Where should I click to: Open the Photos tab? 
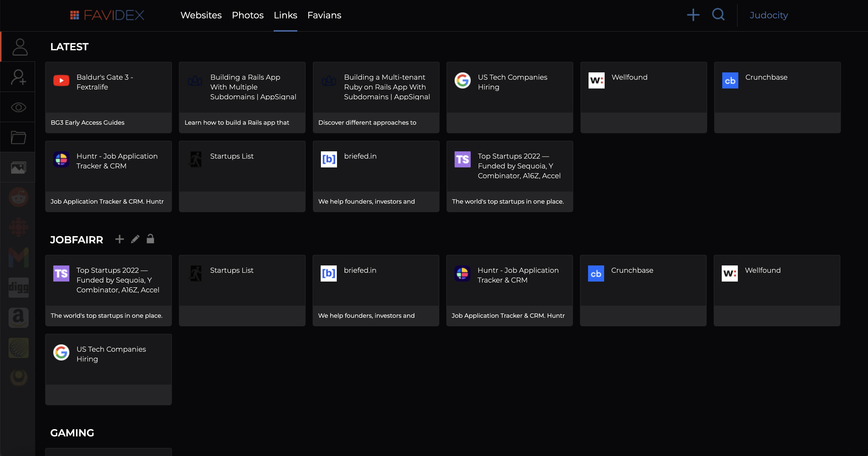(248, 15)
